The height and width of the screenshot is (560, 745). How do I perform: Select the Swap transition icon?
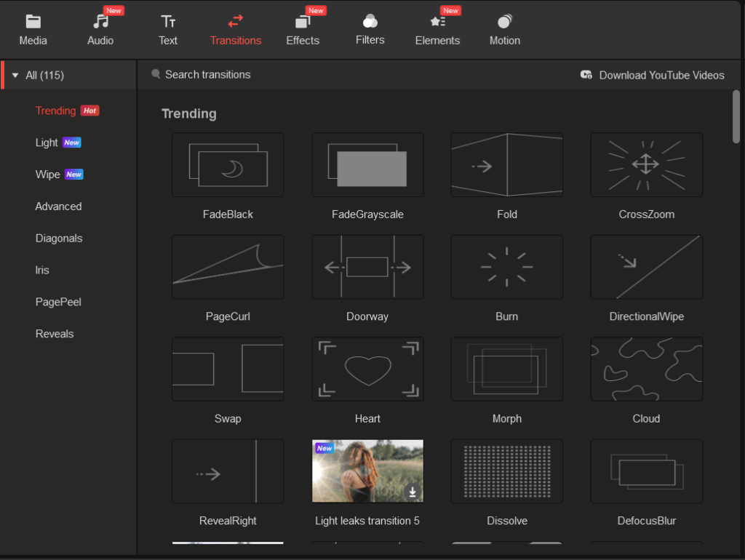tap(228, 369)
